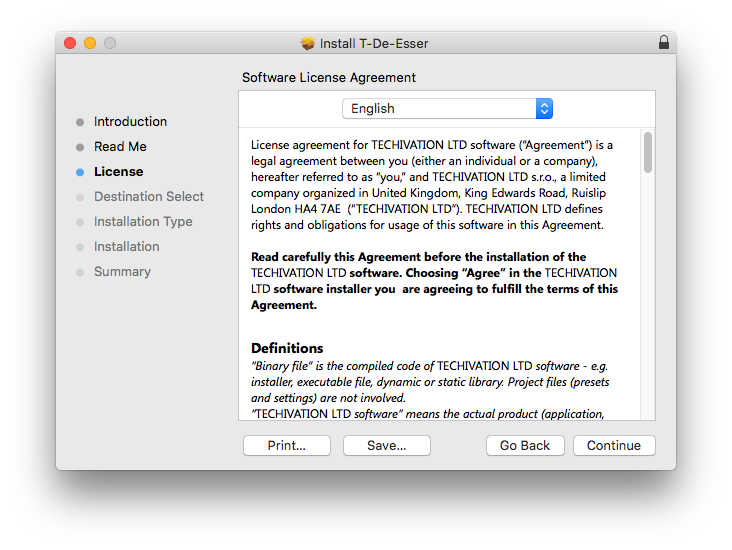Click the blue language dropdown arrows
This screenshot has width=732, height=550.
[544, 108]
